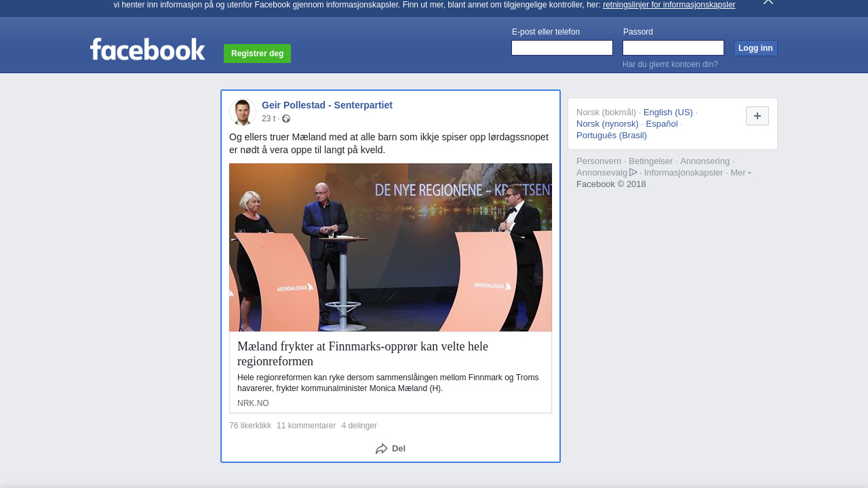868x488 pixels.
Task: Switch language to Español
Action: point(662,124)
